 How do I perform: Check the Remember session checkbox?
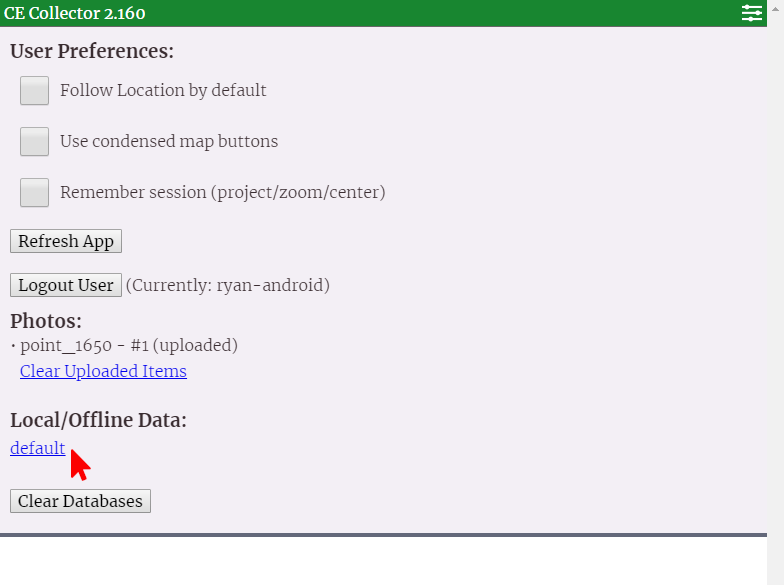(x=35, y=192)
